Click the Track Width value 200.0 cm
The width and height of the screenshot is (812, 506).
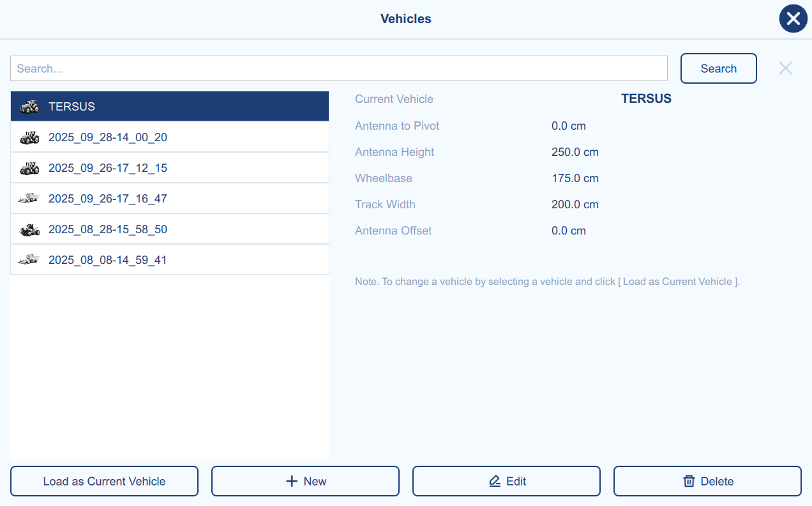(575, 204)
